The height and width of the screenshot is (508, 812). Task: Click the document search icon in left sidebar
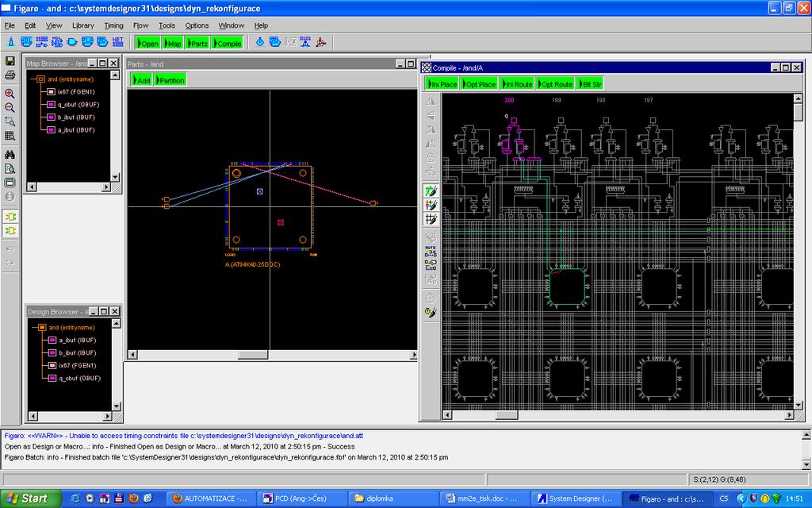click(x=10, y=168)
